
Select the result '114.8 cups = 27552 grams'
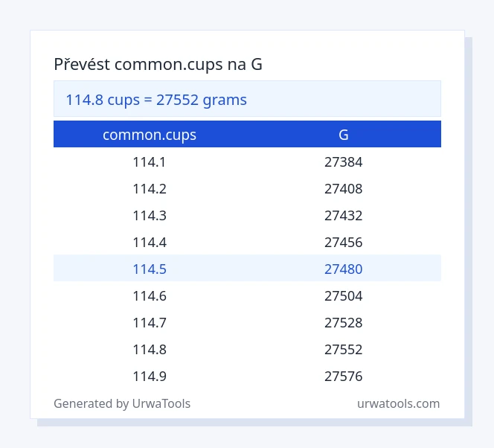(x=156, y=100)
